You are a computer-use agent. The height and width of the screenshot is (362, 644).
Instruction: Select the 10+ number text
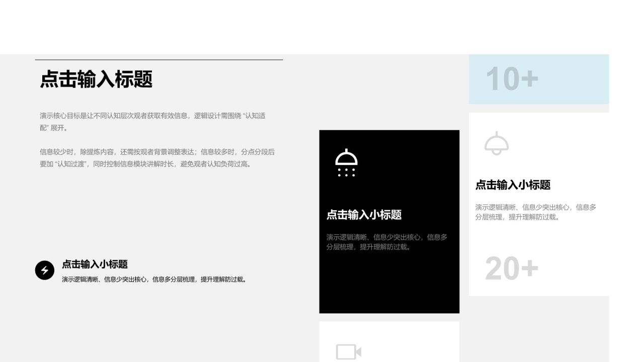[x=512, y=79]
